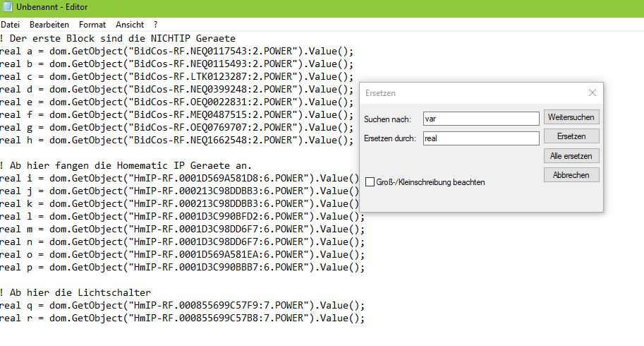Open the Ansicht menu

[130, 24]
